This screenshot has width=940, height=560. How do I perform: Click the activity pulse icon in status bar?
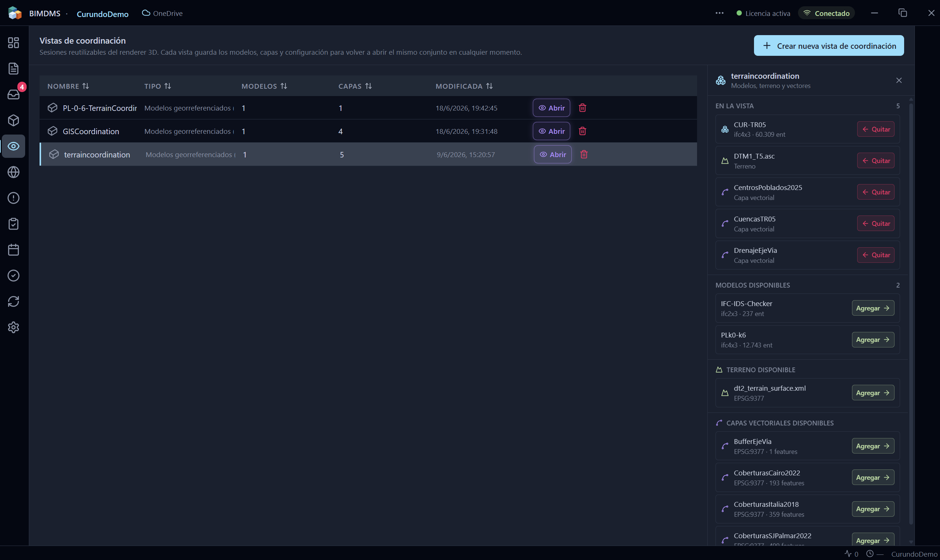pos(848,554)
